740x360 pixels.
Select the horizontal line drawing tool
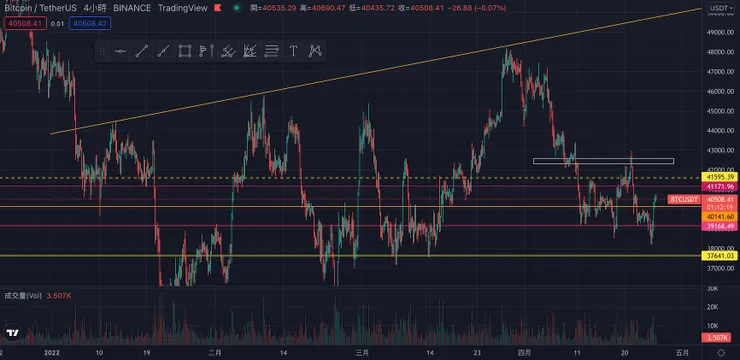120,51
